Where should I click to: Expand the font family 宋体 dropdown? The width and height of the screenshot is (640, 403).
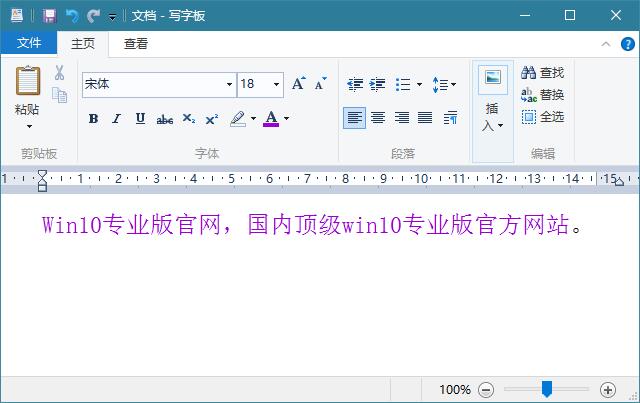pyautogui.click(x=229, y=85)
